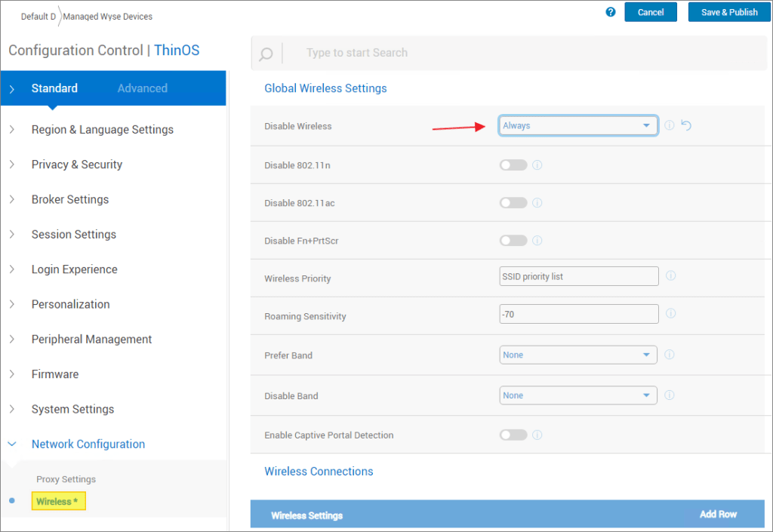Reset Disable Wireless with the undo arrow icon
This screenshot has height=532, width=773.
point(686,125)
